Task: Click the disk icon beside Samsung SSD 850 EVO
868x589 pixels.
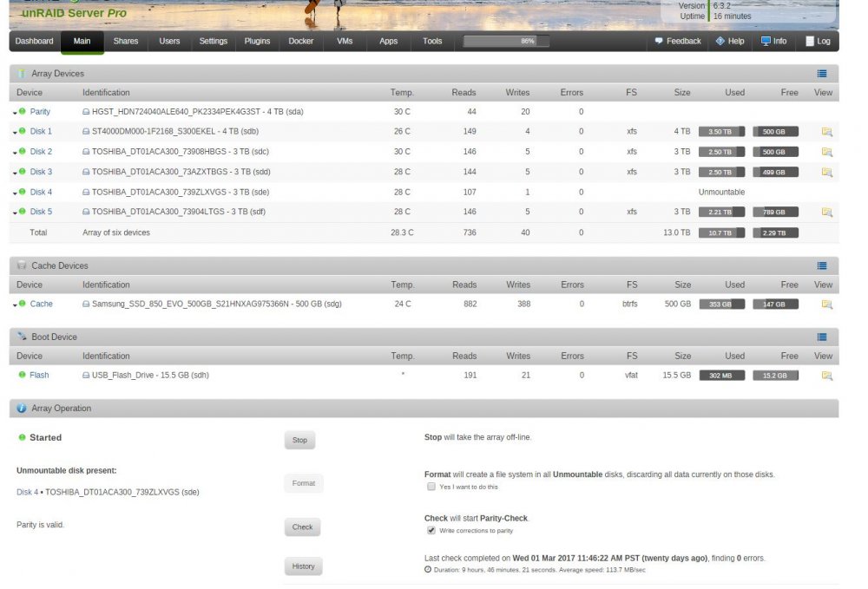Action: tap(86, 304)
